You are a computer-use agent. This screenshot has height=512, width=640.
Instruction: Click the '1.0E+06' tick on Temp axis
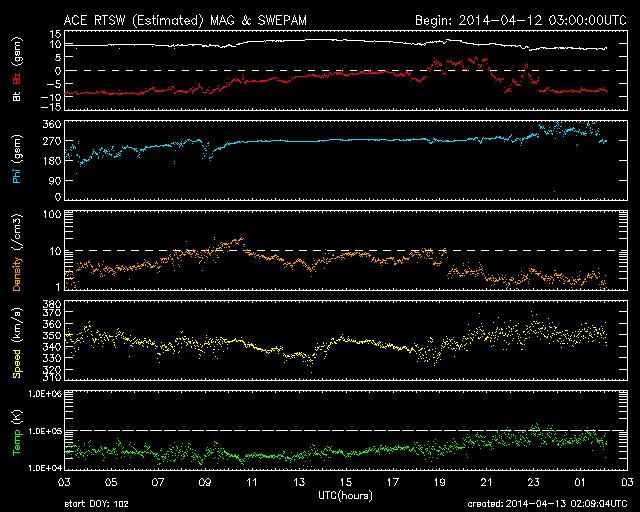pos(45,394)
